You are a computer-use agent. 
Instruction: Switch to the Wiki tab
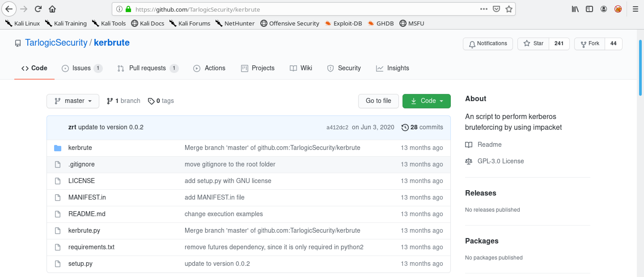coord(301,68)
